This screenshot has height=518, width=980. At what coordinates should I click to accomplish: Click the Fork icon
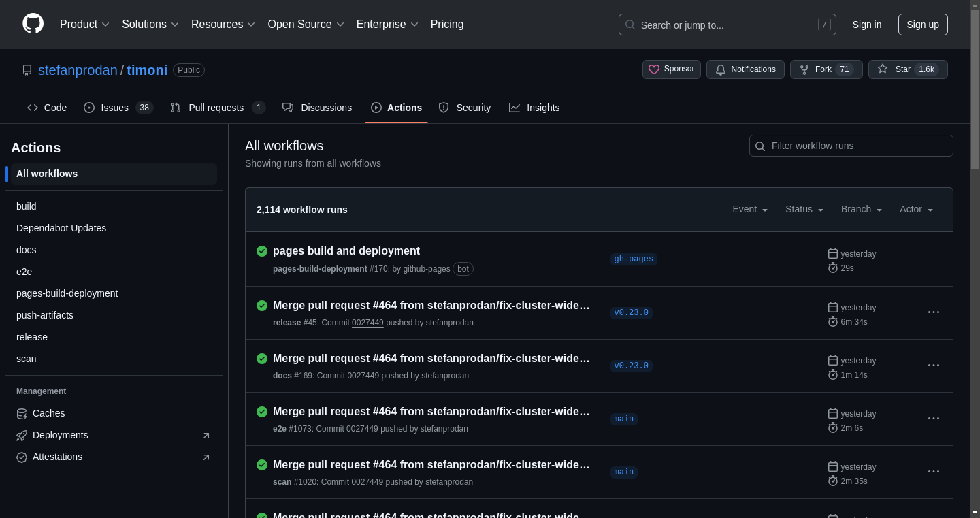coord(804,69)
